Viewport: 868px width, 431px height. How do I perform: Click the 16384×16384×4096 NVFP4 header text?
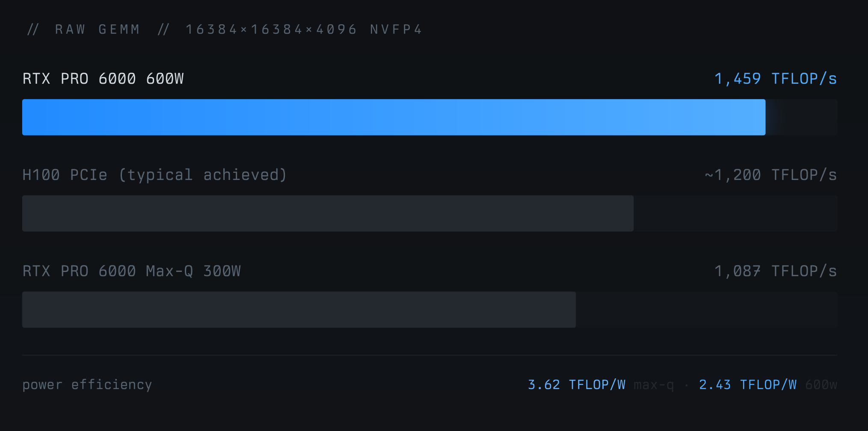pos(304,30)
